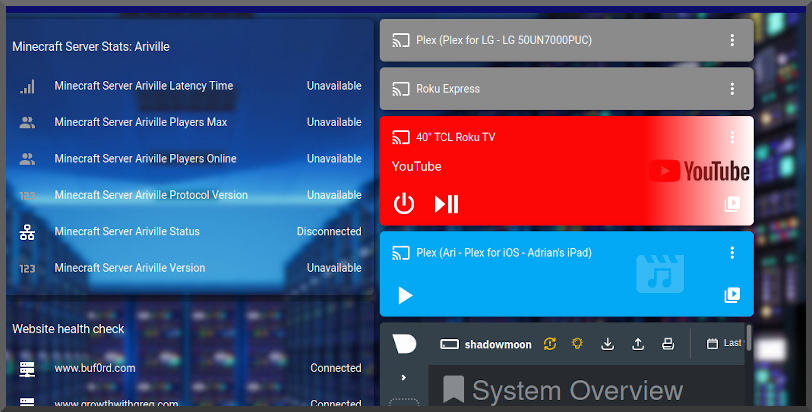Open three-dot menu for Plex LG card
This screenshot has width=812, height=412.
(x=732, y=40)
